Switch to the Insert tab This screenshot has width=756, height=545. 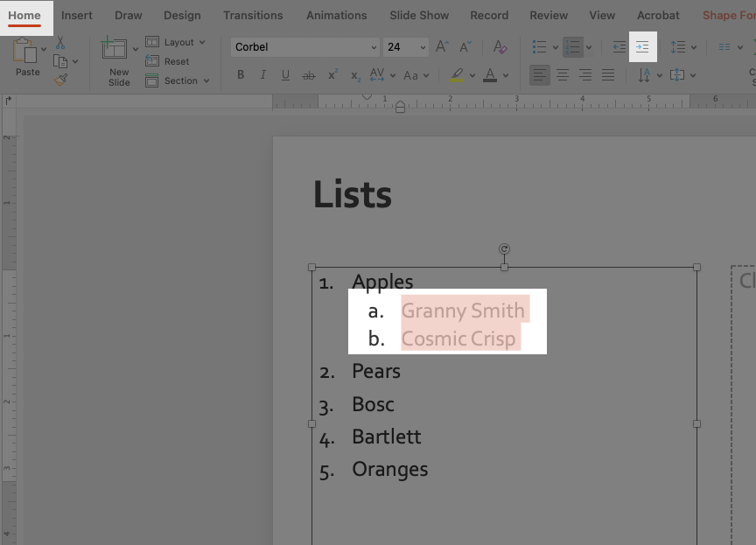77,15
